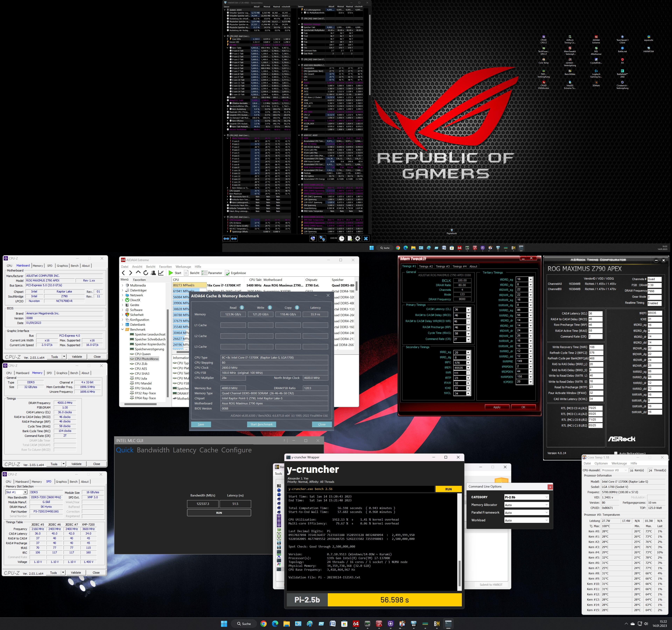The image size is (672, 630).
Task: Open the Optionen menu in Core Temp
Action: tap(601, 463)
